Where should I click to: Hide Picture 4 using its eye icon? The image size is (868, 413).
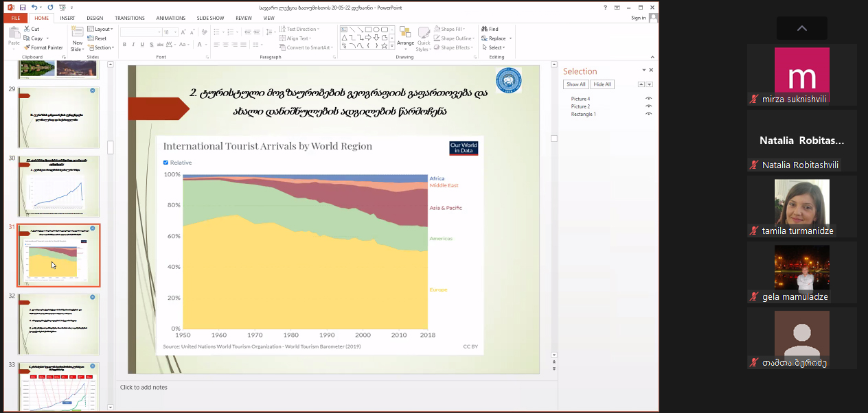pyautogui.click(x=648, y=99)
